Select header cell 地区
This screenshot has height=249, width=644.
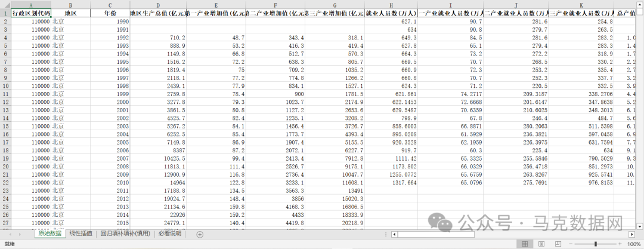[x=70, y=13]
